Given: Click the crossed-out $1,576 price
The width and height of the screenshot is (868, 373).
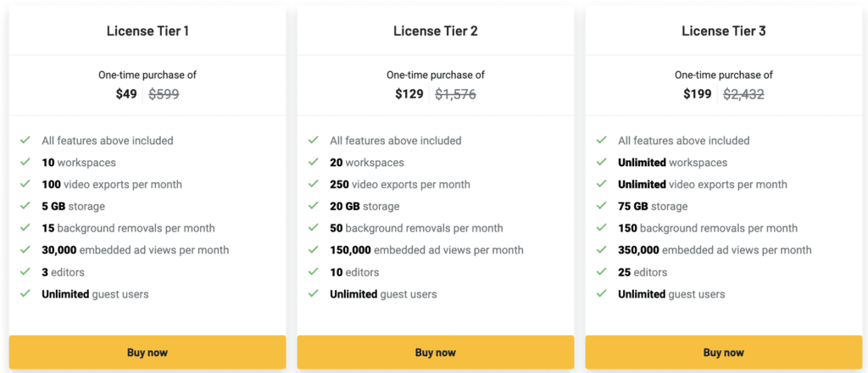Looking at the screenshot, I should coord(455,94).
